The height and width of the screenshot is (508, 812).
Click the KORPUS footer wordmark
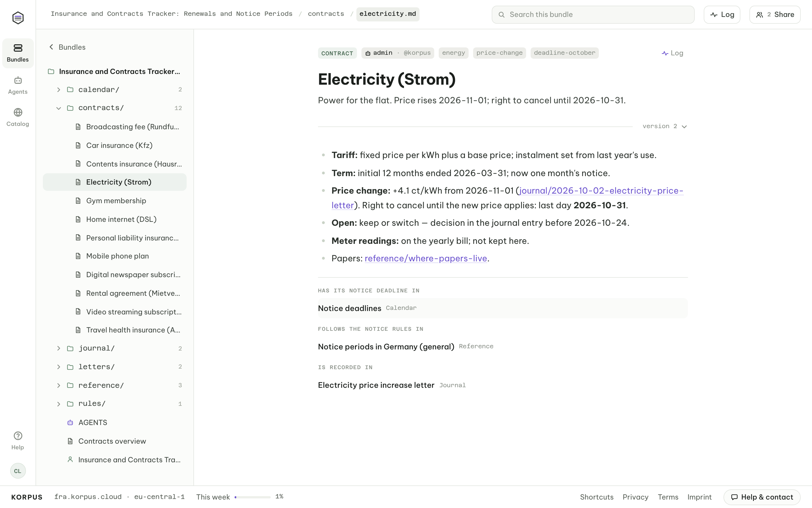27,497
